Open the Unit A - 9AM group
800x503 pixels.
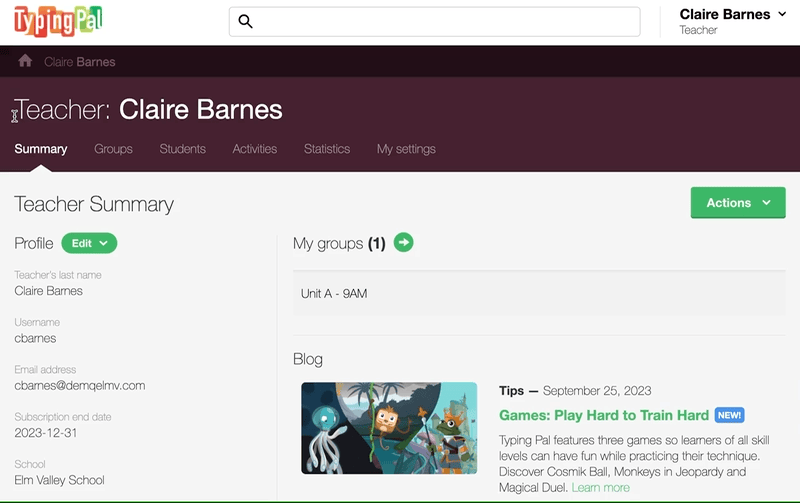pos(334,294)
